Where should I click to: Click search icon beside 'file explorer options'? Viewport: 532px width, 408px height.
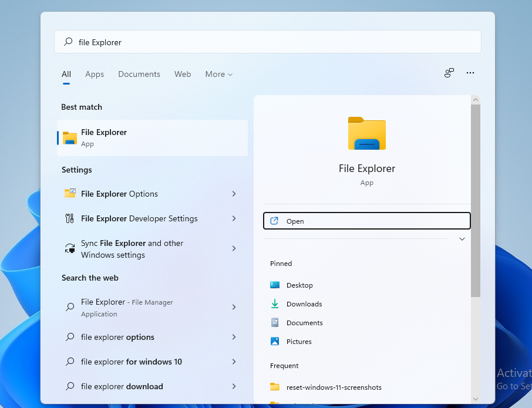70,337
